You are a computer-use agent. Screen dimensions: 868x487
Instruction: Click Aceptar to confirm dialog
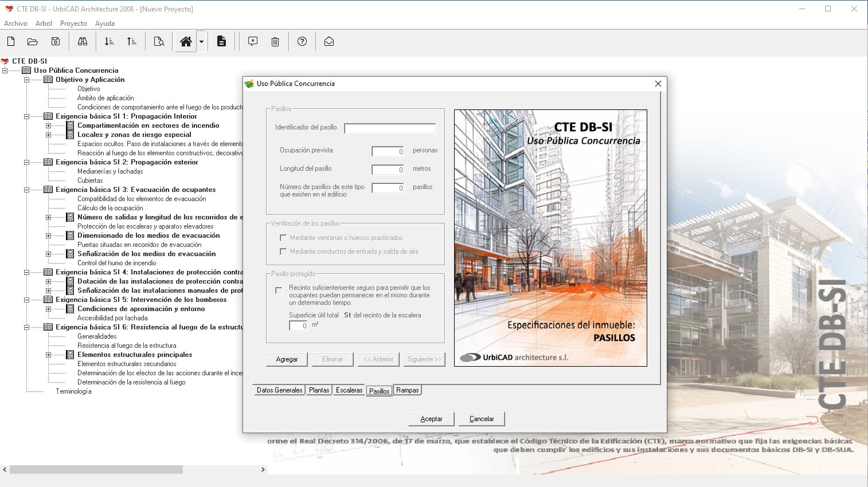(431, 419)
